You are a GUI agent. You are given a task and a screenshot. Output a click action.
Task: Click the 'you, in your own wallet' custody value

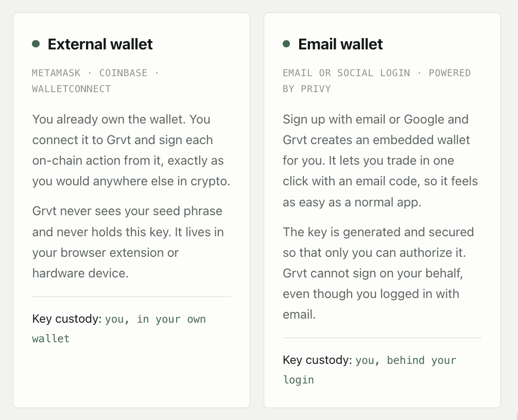(119, 329)
